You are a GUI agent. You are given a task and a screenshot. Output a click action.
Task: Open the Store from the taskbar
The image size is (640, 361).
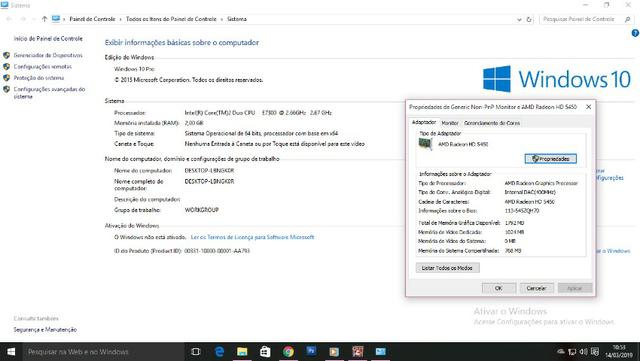(x=265, y=352)
